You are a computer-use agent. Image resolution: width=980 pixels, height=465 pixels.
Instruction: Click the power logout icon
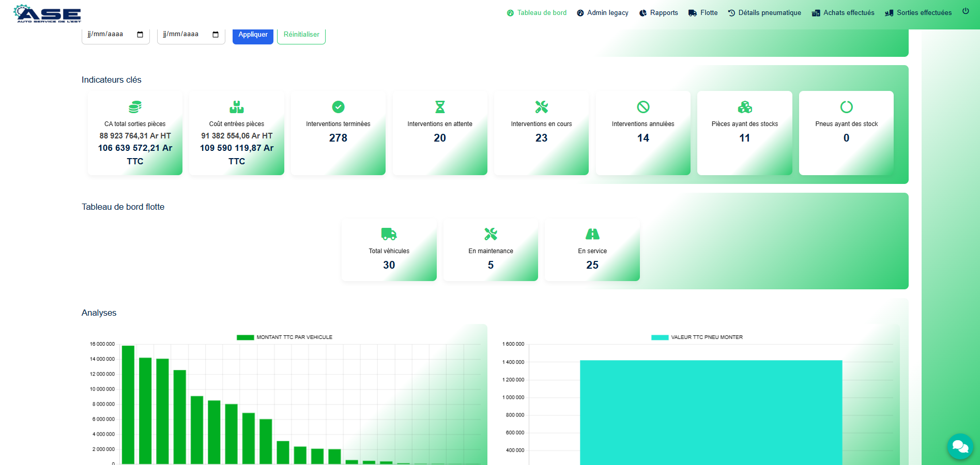tap(965, 11)
